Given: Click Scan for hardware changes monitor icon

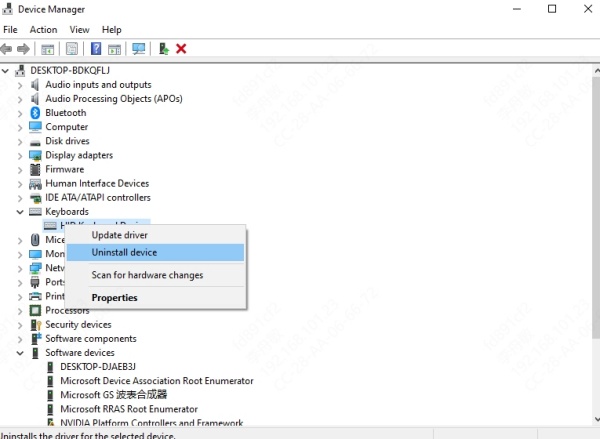Looking at the screenshot, I should click(x=139, y=49).
